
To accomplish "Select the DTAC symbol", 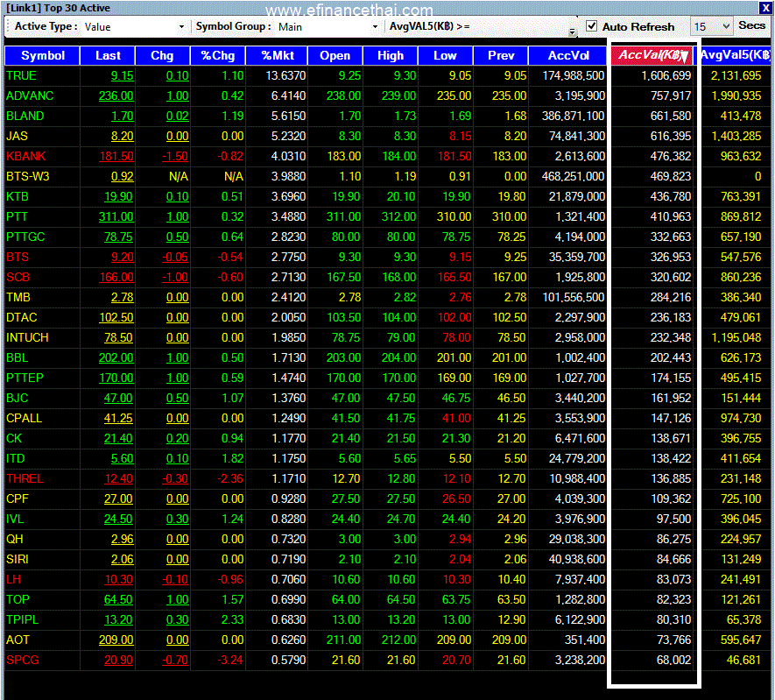I will coord(22,317).
